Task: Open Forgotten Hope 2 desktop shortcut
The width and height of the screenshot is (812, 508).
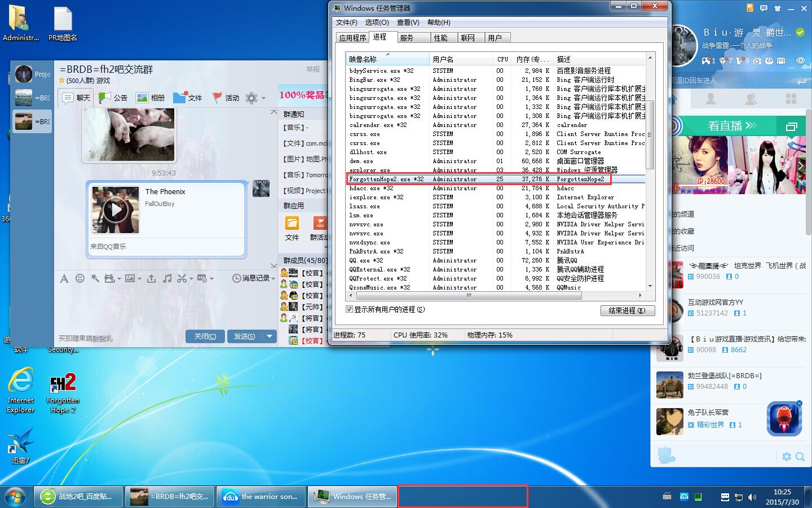Action: 63,393
